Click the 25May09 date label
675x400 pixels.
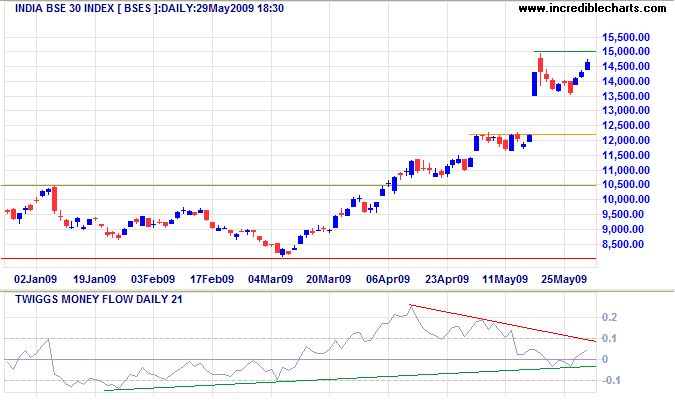[564, 279]
